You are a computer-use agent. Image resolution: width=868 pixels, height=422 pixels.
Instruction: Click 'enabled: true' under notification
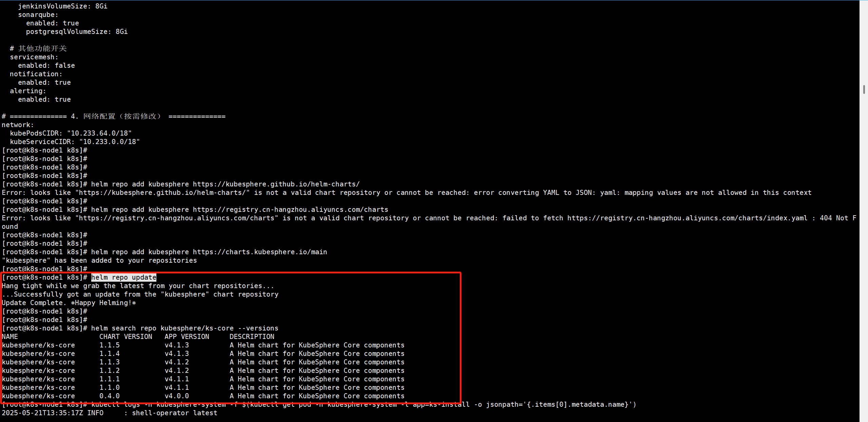pos(44,82)
